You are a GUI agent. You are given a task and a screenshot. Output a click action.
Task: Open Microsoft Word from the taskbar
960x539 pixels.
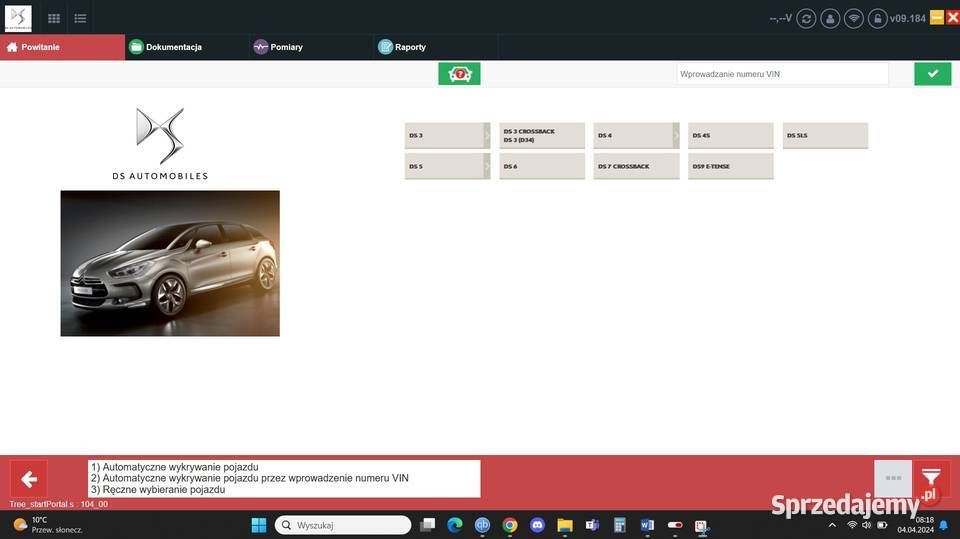tap(647, 525)
